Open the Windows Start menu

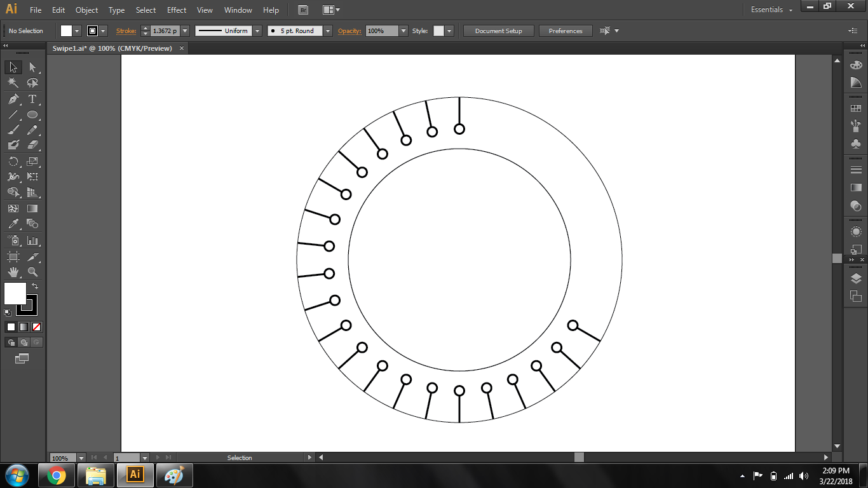click(17, 475)
